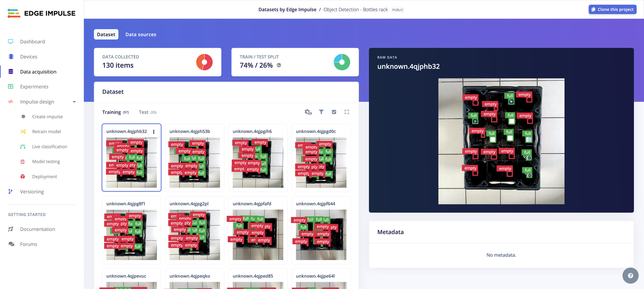Select sample thumbnail unknown.4qjpf644
Viewport: 644px width, 289px height.
point(321,235)
